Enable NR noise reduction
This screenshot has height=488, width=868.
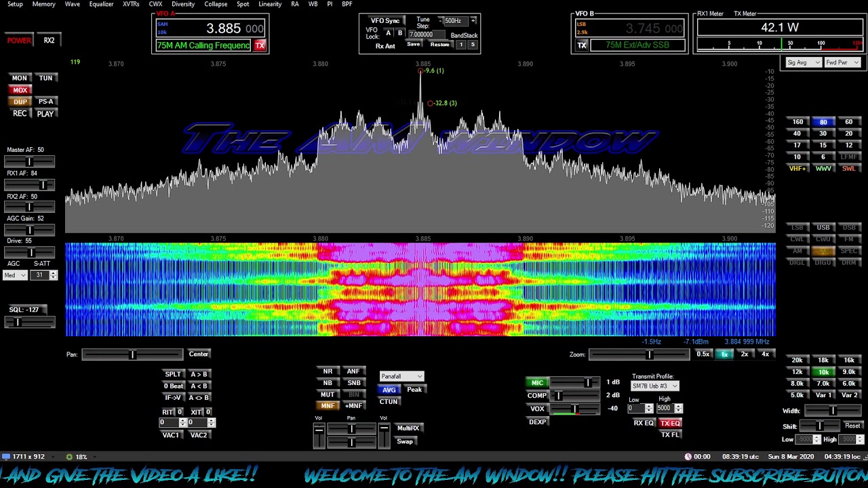tap(328, 371)
